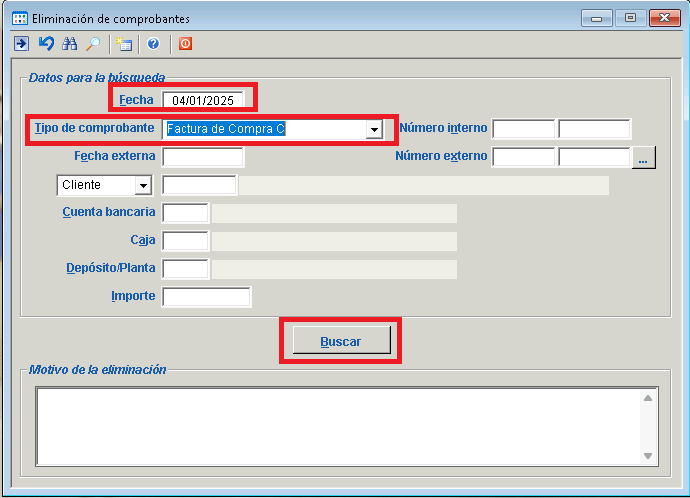Image resolution: width=690 pixels, height=498 pixels.
Task: Click scroll down arrow in Motivo textbox
Action: pyautogui.click(x=649, y=456)
